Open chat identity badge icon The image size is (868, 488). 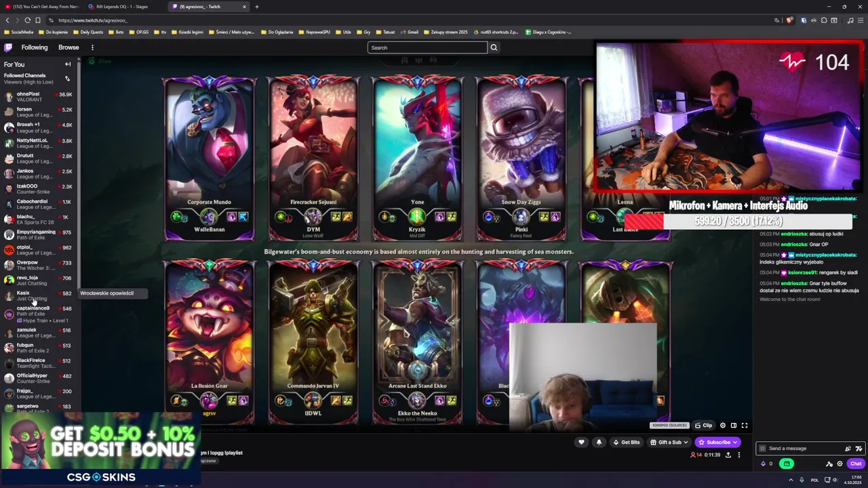pyautogui.click(x=762, y=448)
